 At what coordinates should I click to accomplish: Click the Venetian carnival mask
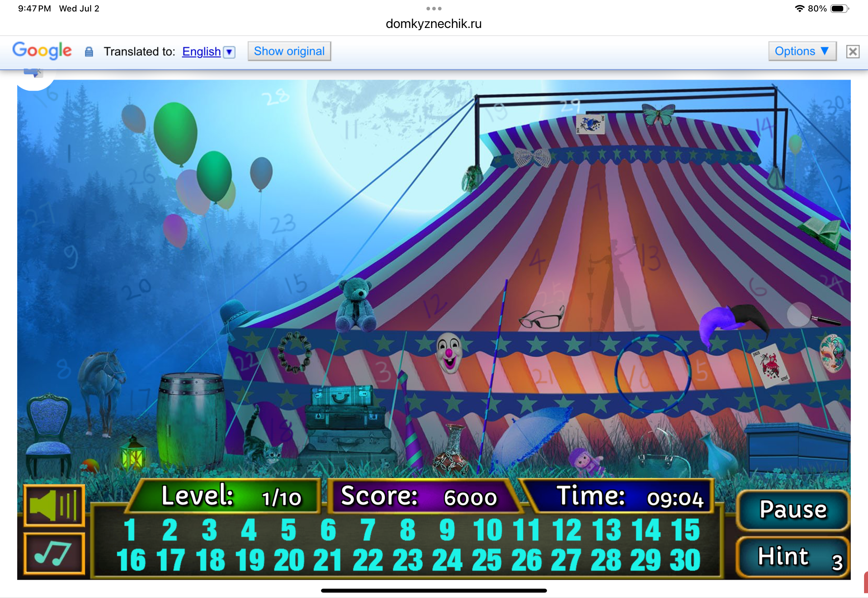click(832, 353)
